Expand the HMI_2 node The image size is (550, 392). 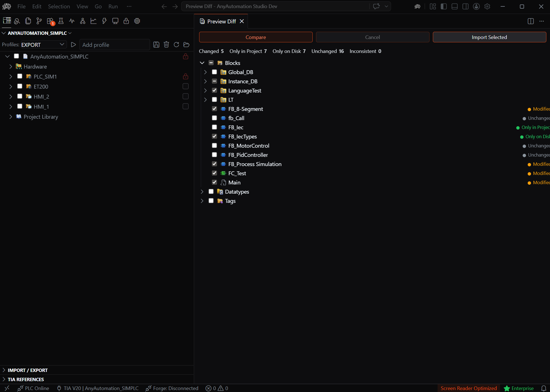[11, 97]
